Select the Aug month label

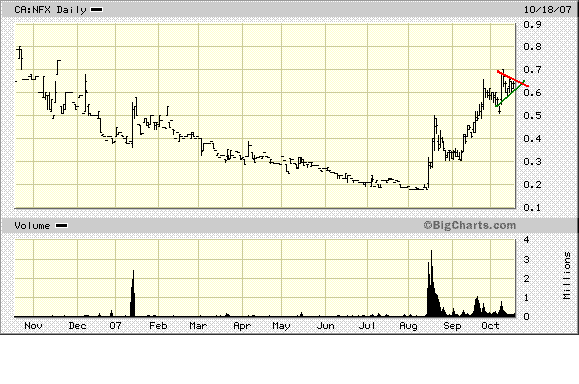[408, 326]
